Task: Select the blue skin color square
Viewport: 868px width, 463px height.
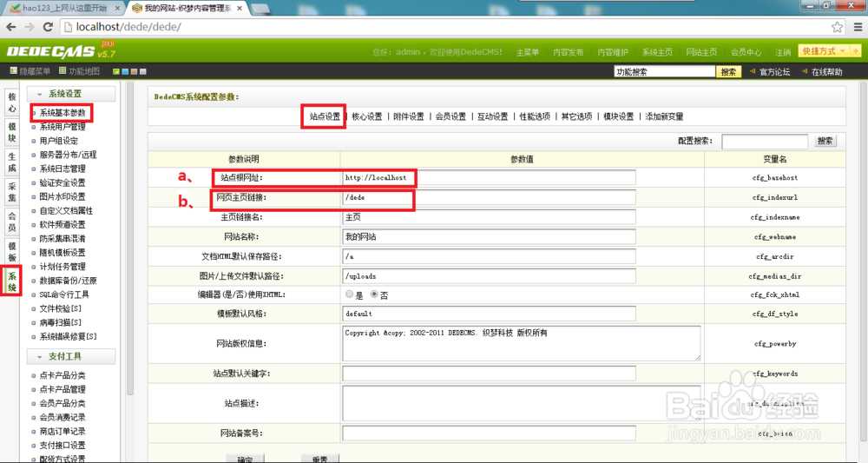Action: click(x=125, y=71)
